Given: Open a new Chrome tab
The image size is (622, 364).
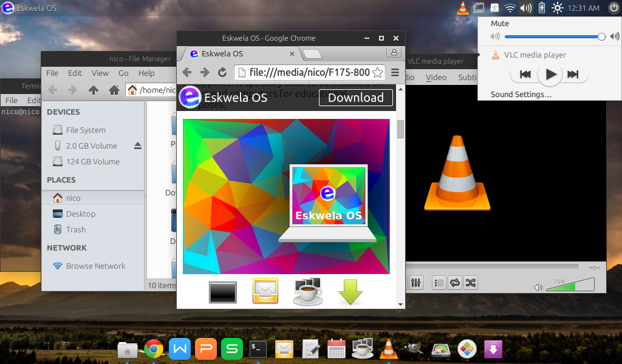Looking at the screenshot, I should coord(312,54).
